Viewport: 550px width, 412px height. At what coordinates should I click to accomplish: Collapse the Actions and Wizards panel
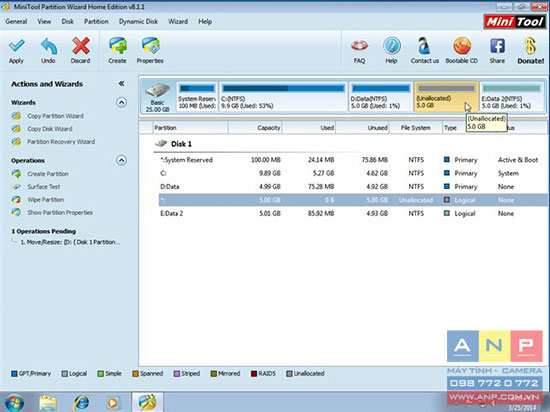coord(121,83)
